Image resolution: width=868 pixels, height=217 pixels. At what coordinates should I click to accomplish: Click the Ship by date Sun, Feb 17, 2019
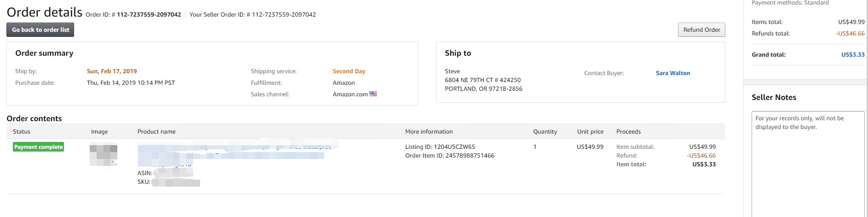(x=112, y=71)
